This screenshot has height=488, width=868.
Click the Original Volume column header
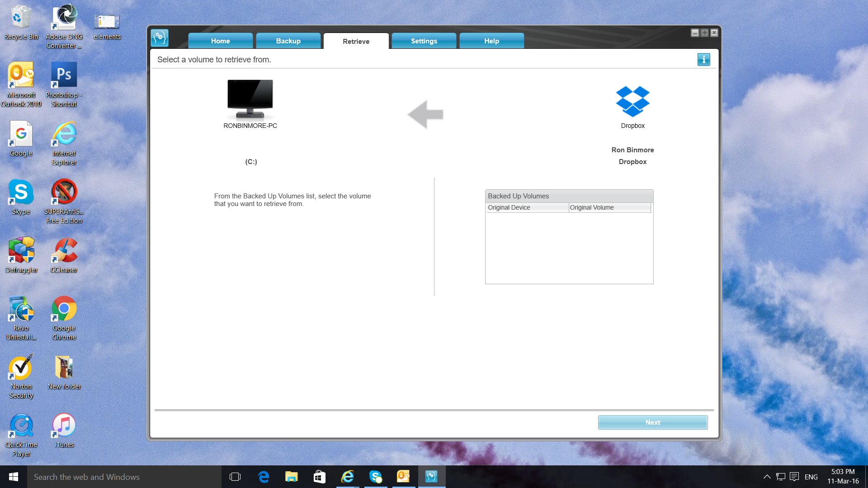609,207
